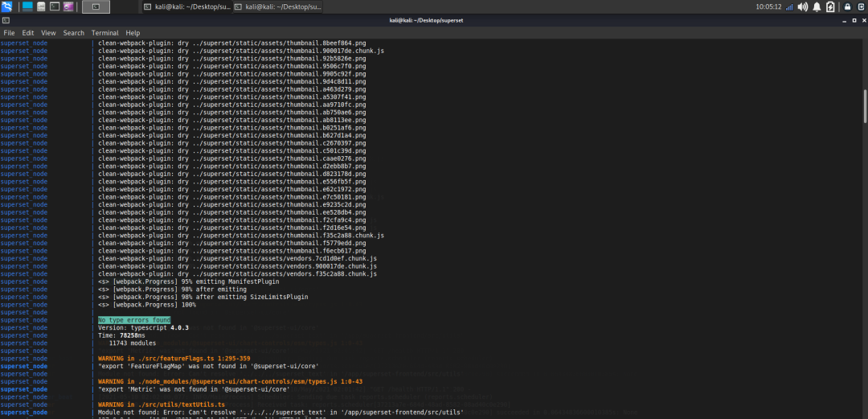868x419 pixels.
Task: Launch terminal emulator from panel launcher
Action: pyautogui.click(x=55, y=6)
